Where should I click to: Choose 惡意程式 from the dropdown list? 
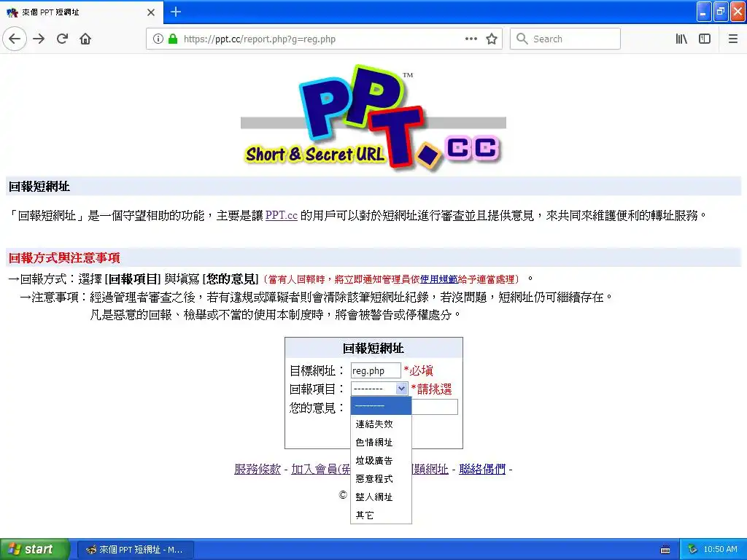(x=381, y=478)
